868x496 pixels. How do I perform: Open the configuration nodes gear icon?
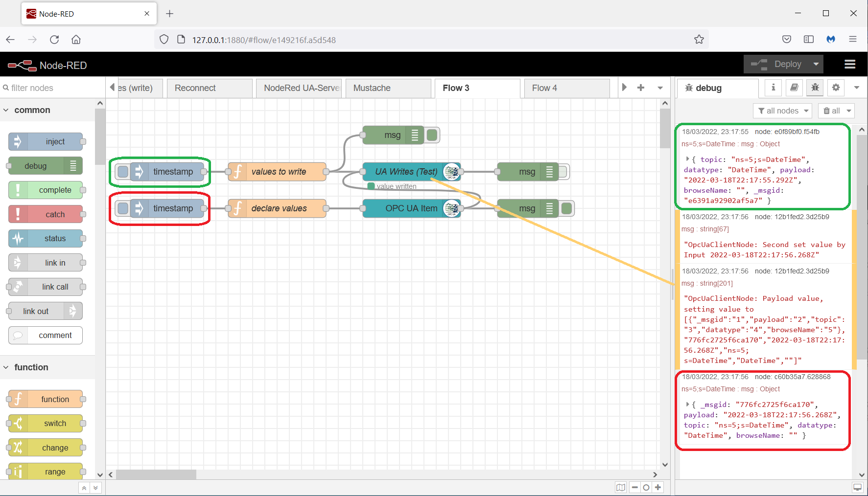836,88
